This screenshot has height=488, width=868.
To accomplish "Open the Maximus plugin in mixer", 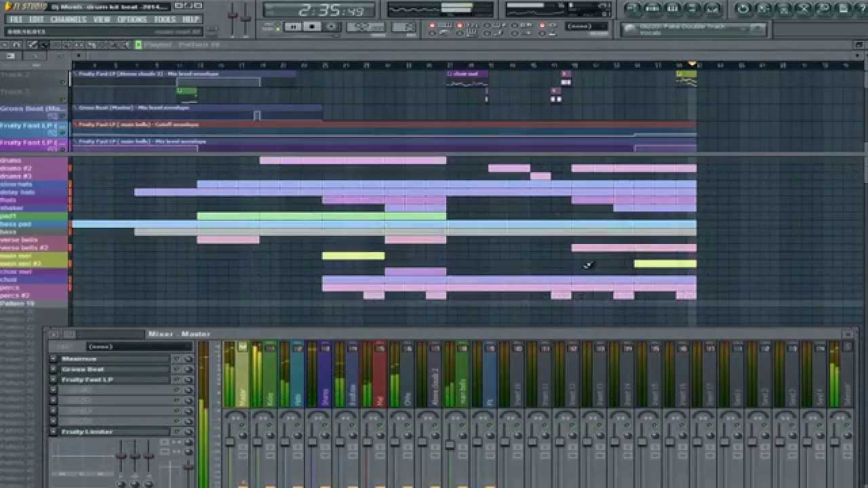I will pos(114,359).
